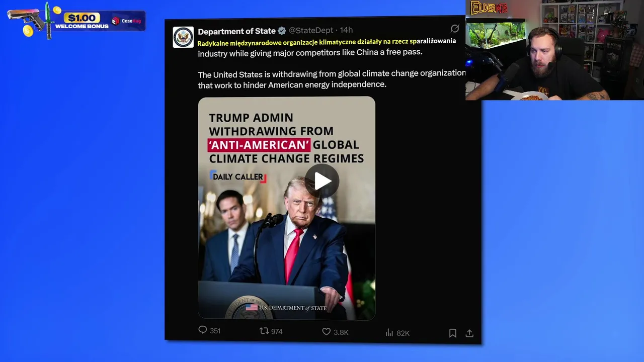Click the share upload icon
The image size is (644, 362).
pos(469,333)
